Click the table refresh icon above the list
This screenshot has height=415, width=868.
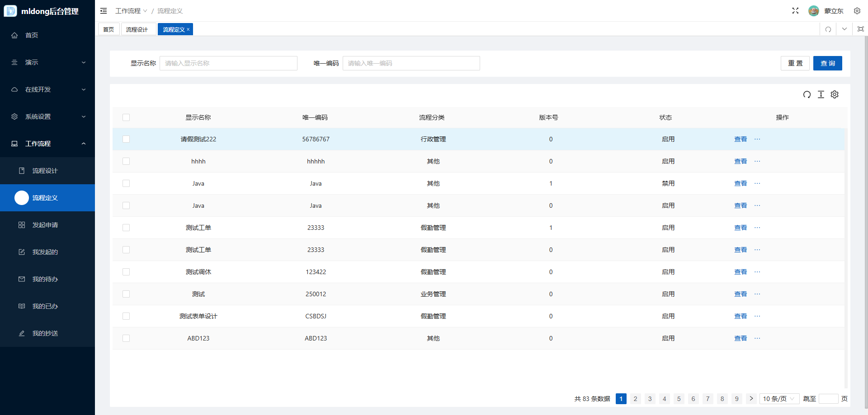pyautogui.click(x=807, y=94)
